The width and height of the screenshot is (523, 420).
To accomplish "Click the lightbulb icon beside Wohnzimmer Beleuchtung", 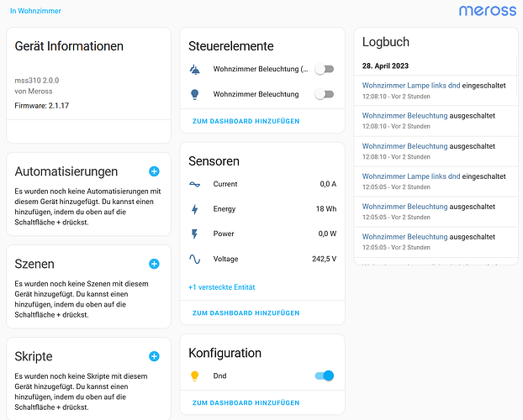I will (195, 94).
